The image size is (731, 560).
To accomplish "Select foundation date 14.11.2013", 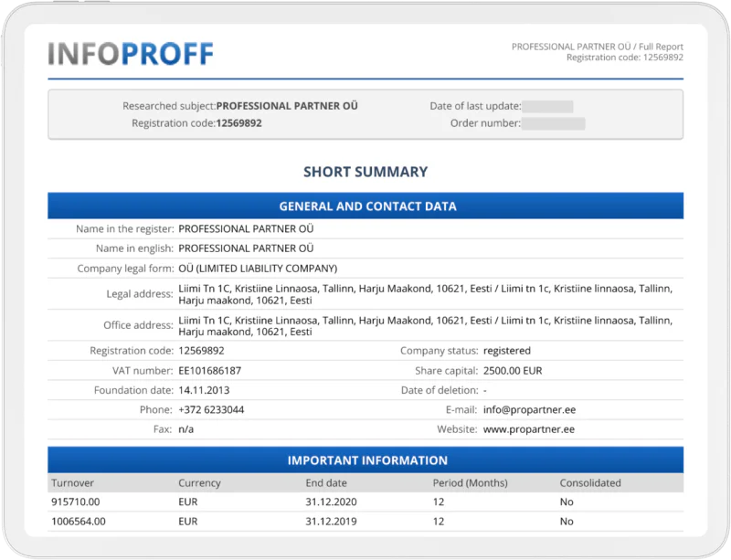I will pyautogui.click(x=204, y=390).
